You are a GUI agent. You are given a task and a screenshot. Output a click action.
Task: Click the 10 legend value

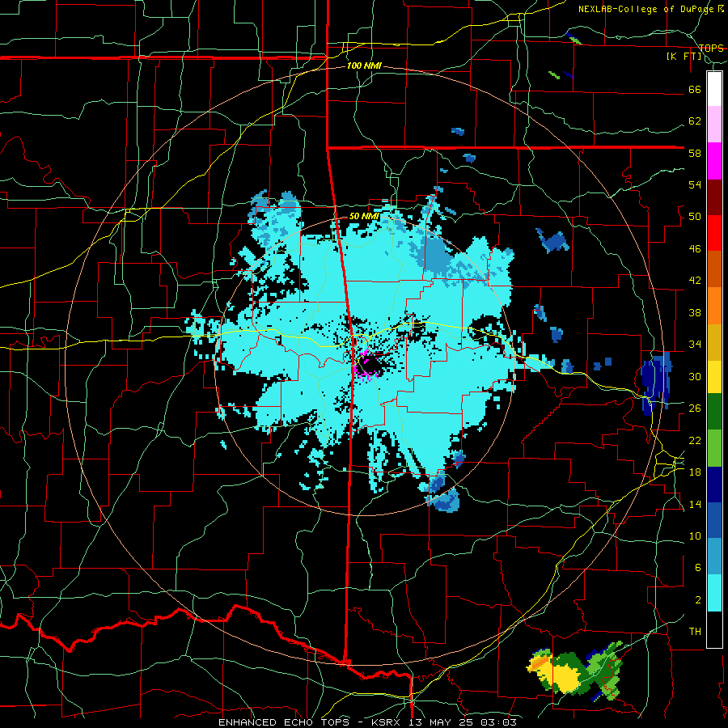tap(695, 536)
